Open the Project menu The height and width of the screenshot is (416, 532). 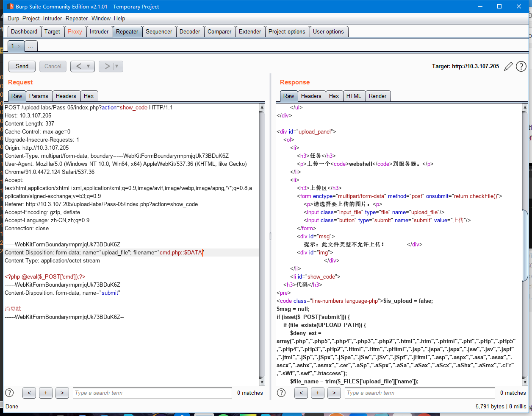pyautogui.click(x=31, y=18)
